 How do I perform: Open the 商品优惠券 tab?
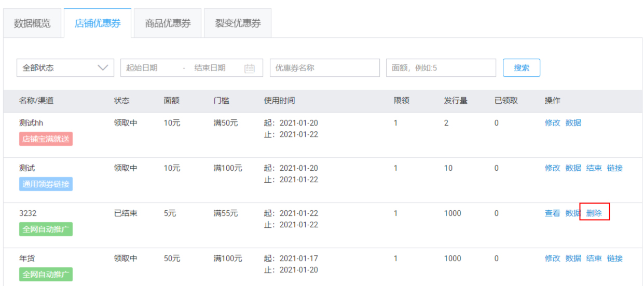point(168,23)
